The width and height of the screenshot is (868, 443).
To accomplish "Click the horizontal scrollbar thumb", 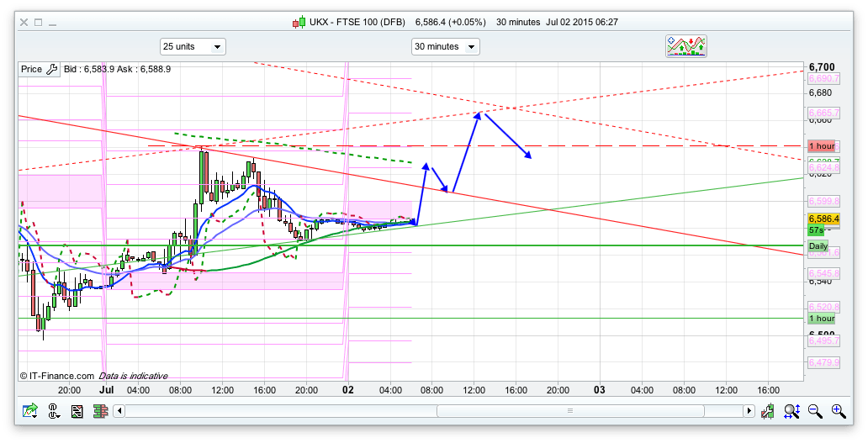I will coord(570,411).
